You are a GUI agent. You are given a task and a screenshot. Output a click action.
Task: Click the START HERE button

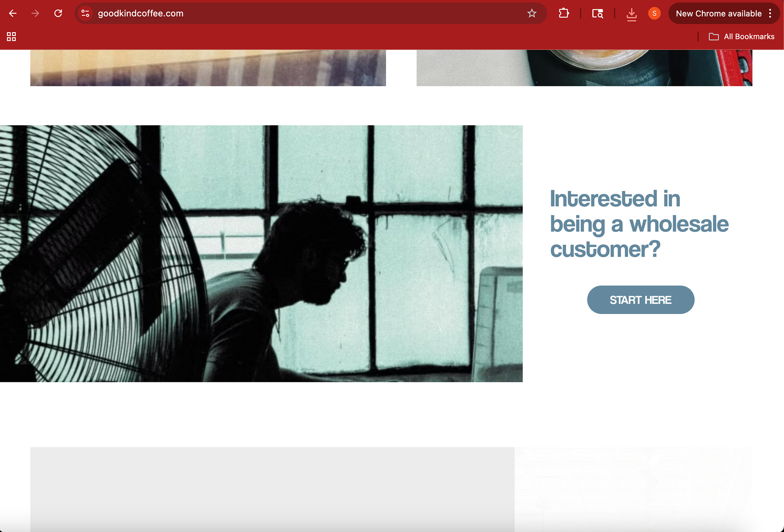pyautogui.click(x=640, y=300)
